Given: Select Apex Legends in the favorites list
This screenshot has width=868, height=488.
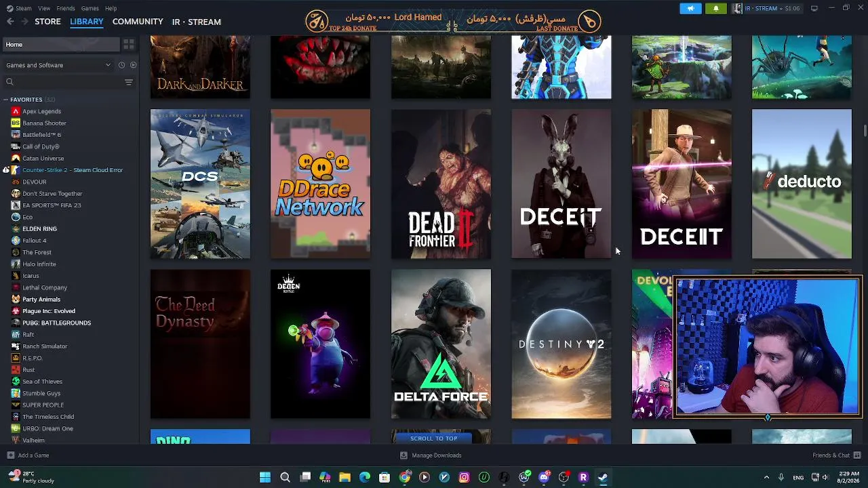Looking at the screenshot, I should (41, 111).
